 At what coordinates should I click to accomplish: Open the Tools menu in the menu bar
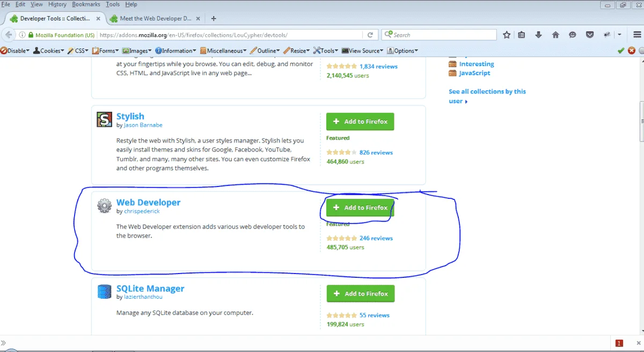click(x=113, y=4)
